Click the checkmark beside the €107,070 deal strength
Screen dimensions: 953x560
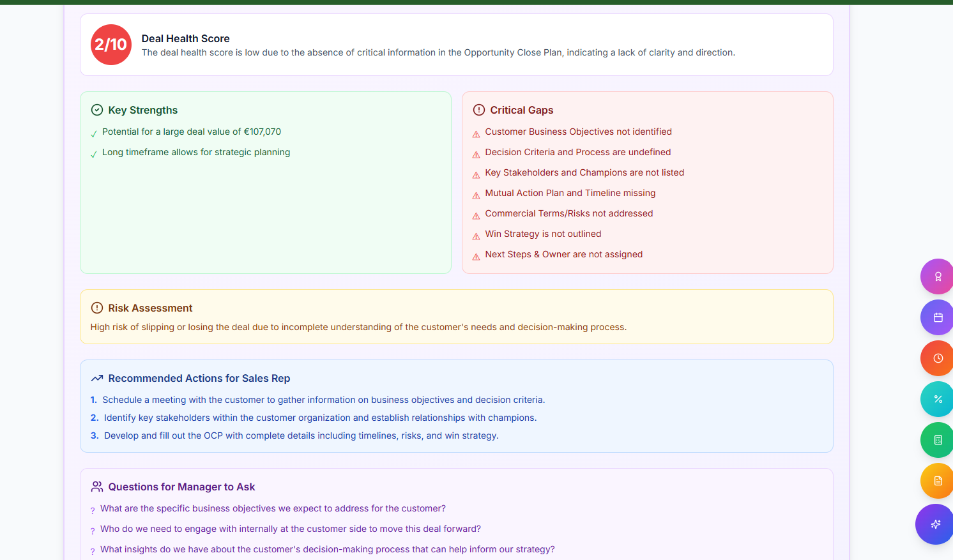94,132
